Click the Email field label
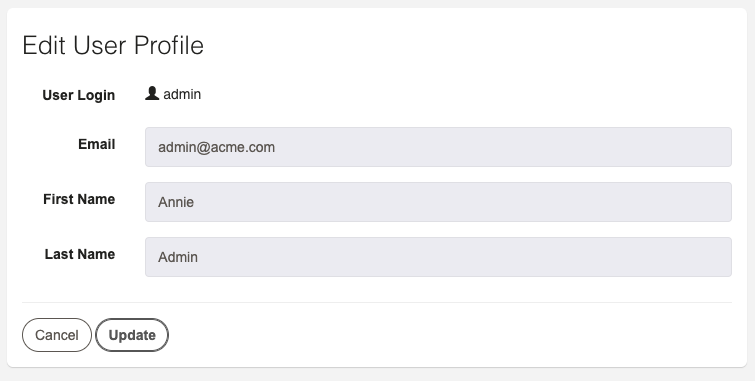The image size is (755, 381). click(96, 144)
